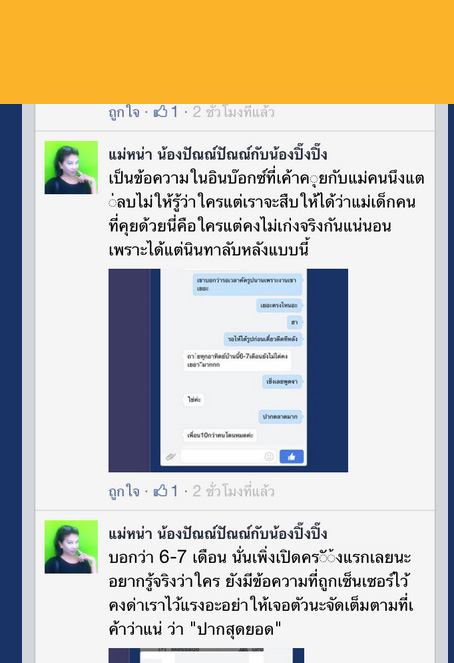Tap the ถูกใจ link below the chat screenshot
Image resolution: width=454 pixels, height=663 pixels.
(x=124, y=491)
